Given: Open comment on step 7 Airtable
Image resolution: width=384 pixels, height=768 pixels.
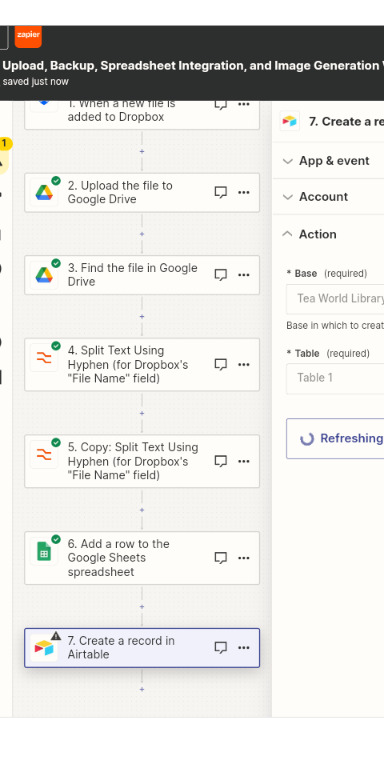Looking at the screenshot, I should click(x=221, y=648).
